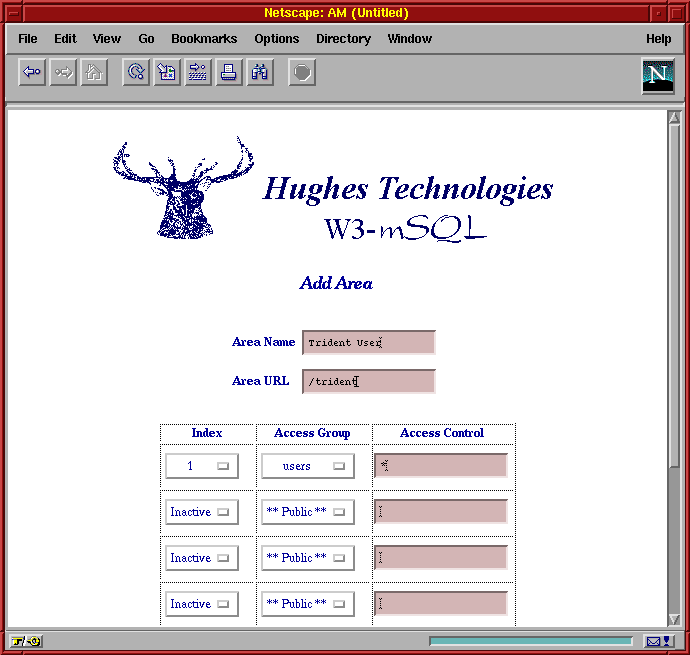Click the Open Location toolbar icon
This screenshot has height=655, width=690.
(198, 73)
